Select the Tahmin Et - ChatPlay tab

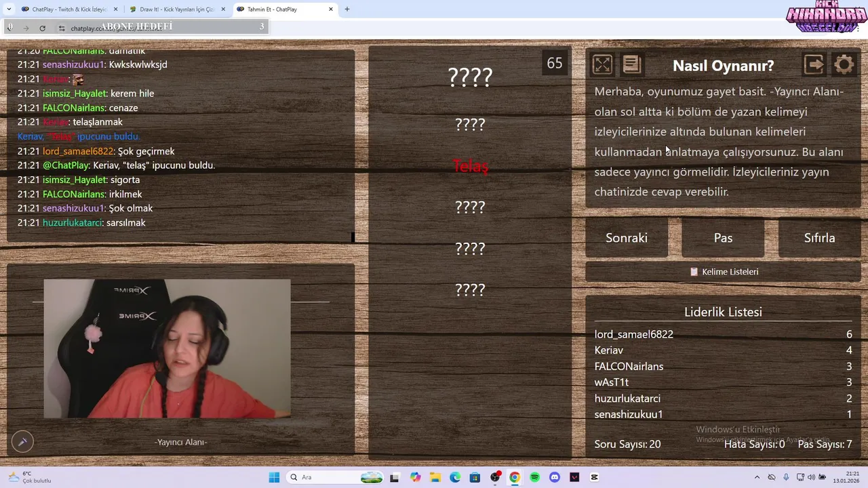tap(280, 9)
